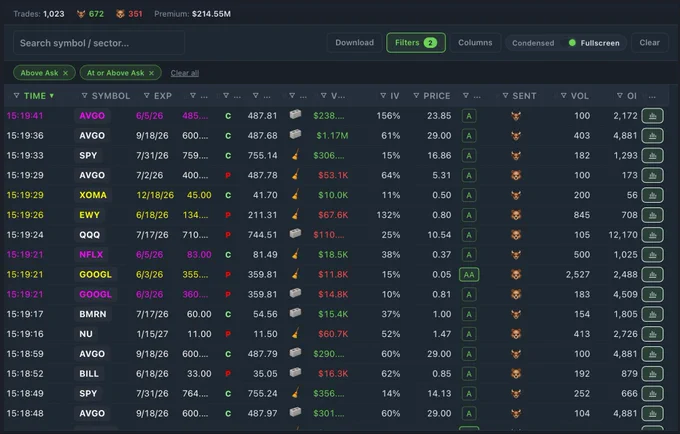The image size is (680, 434).
Task: Click bear sentiment icon in EWY row
Action: point(516,215)
